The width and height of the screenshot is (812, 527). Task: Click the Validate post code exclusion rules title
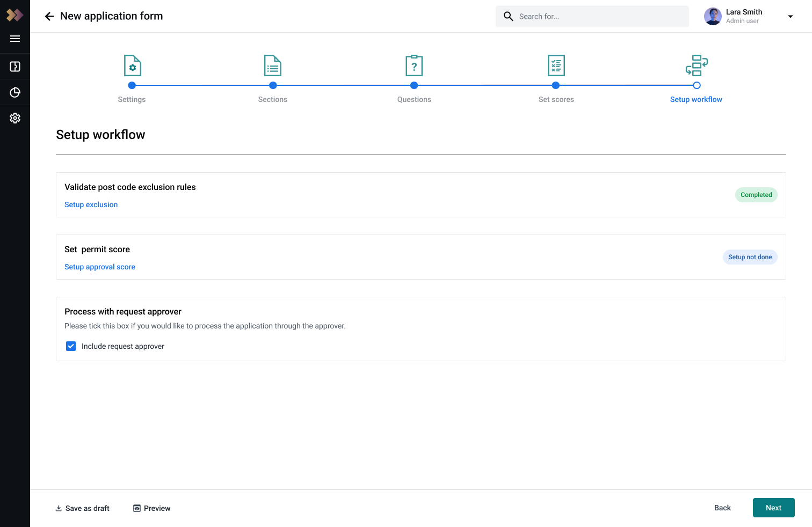pos(130,187)
